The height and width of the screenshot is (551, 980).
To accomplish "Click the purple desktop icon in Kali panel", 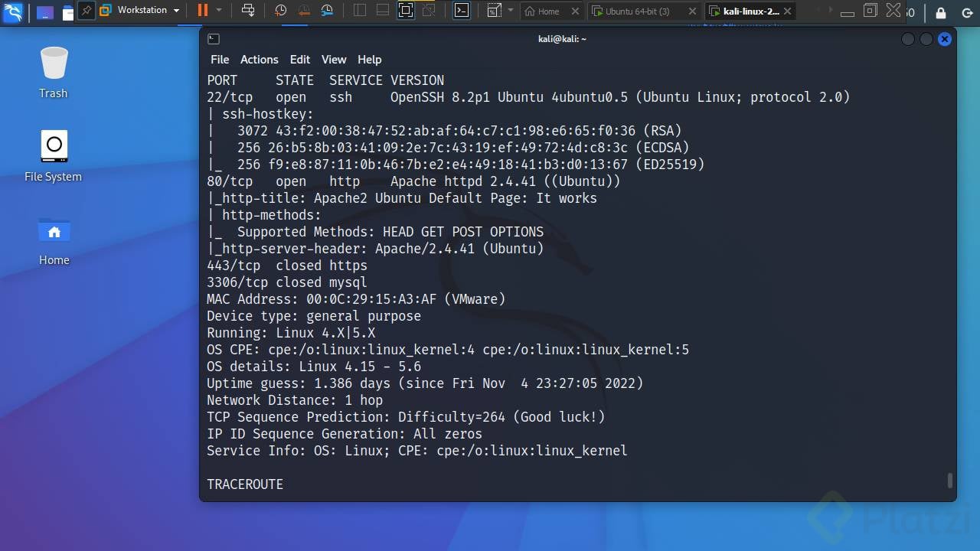I will point(45,12).
